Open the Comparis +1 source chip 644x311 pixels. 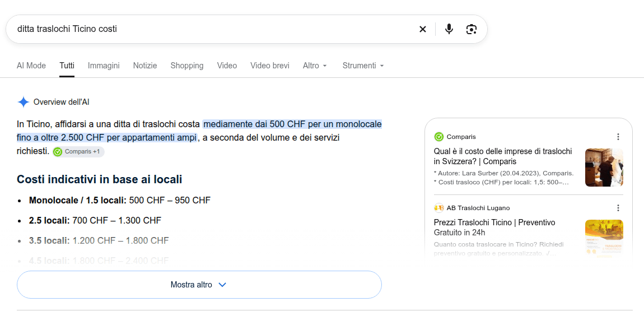pyautogui.click(x=78, y=152)
